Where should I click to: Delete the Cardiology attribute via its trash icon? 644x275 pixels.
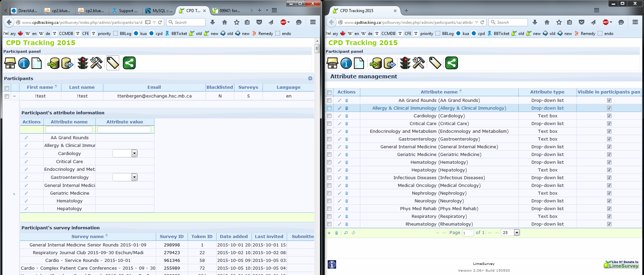(347, 116)
